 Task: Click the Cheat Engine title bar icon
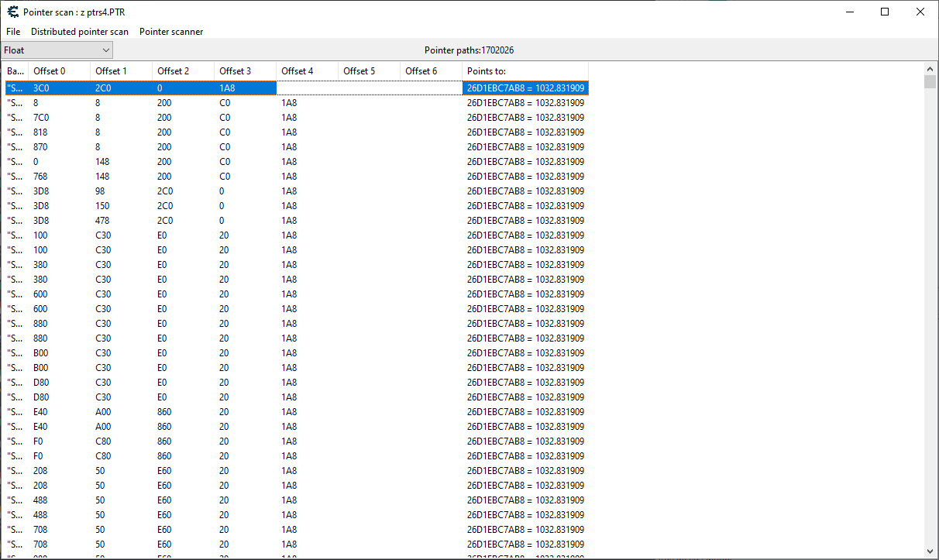12,12
